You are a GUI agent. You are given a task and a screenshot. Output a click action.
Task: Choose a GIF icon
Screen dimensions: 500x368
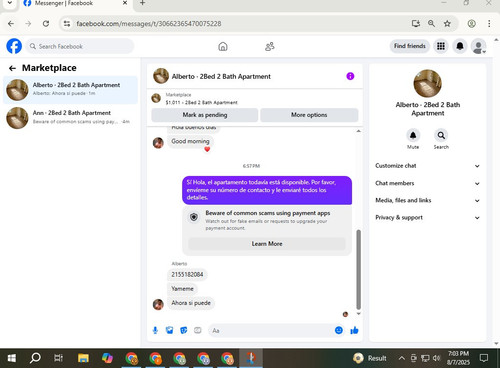pyautogui.click(x=198, y=330)
